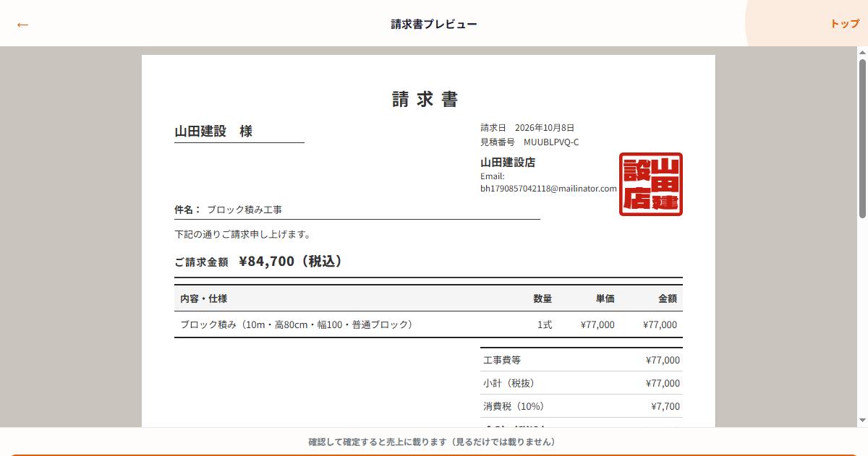The image size is (868, 456).
Task: Click the quantity cell 1式
Action: tap(544, 324)
